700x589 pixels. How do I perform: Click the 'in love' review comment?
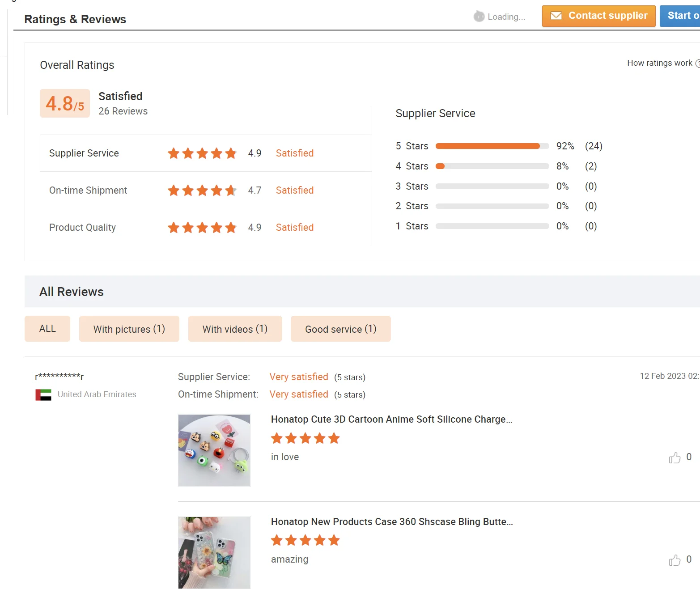coord(285,457)
